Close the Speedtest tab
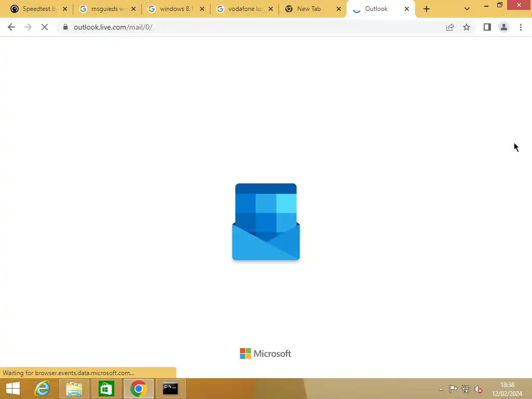 point(65,9)
